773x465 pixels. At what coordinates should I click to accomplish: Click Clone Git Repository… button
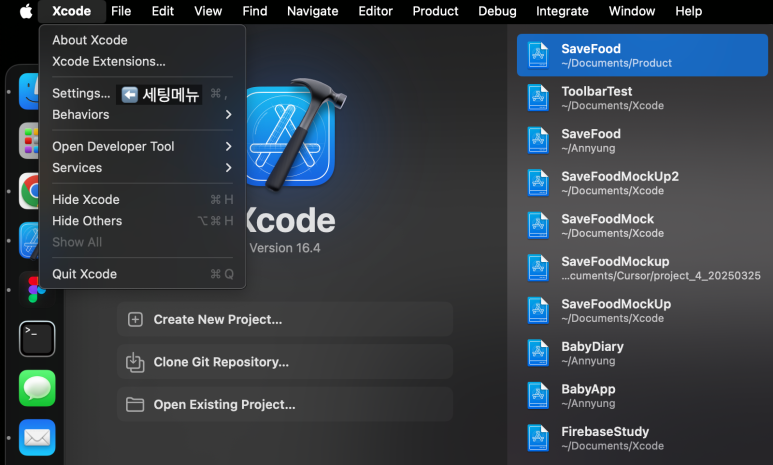click(285, 362)
